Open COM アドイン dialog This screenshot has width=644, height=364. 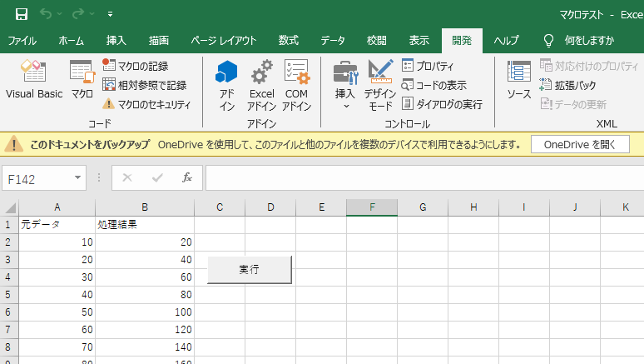point(295,85)
